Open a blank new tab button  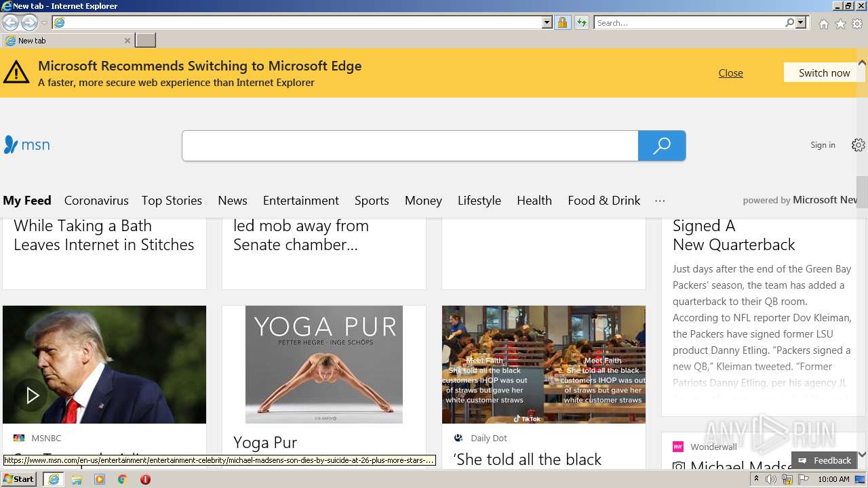[145, 41]
